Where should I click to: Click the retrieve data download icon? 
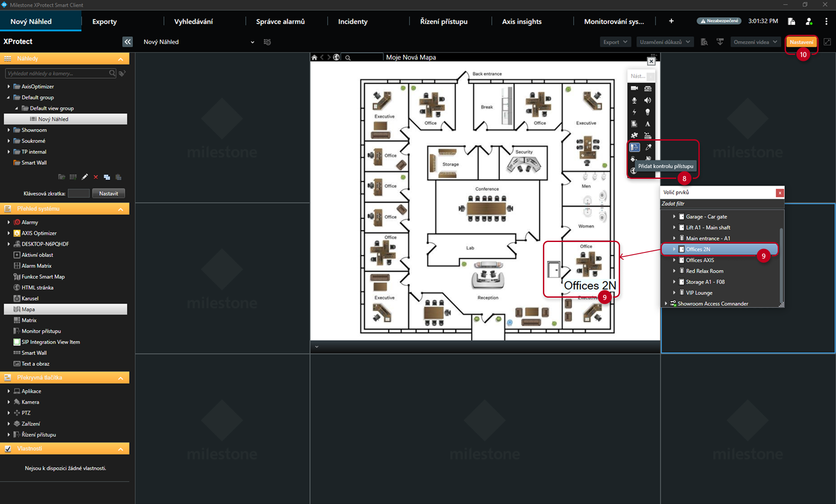(720, 42)
